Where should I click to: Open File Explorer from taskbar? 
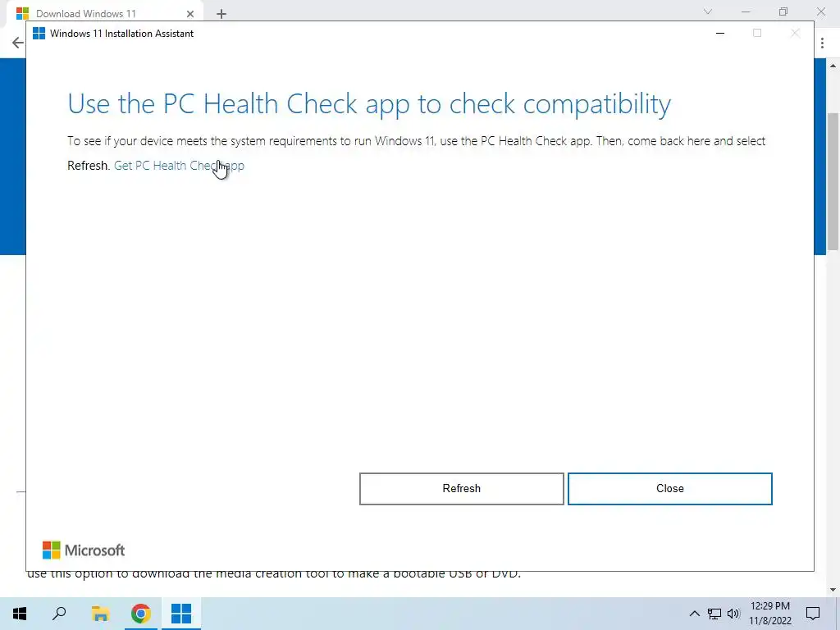[100, 614]
